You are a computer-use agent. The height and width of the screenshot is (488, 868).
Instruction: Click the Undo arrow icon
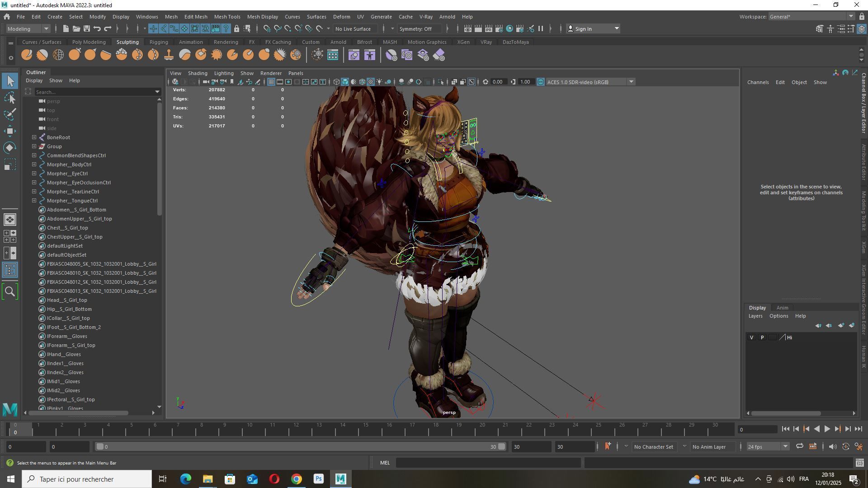click(x=97, y=29)
